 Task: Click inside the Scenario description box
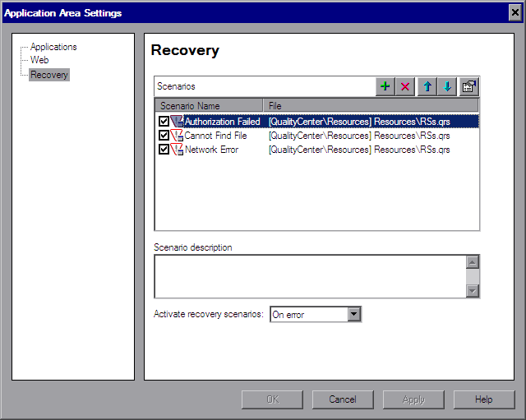pyautogui.click(x=309, y=276)
